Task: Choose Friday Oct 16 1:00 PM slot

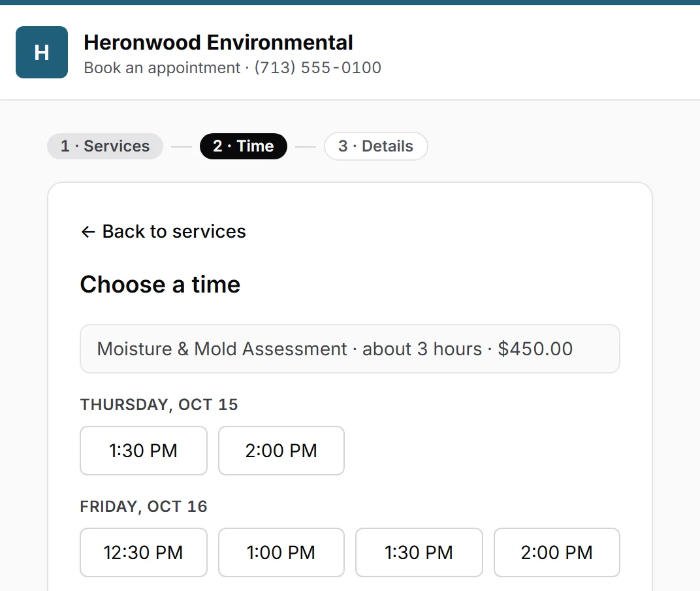Action: [281, 552]
